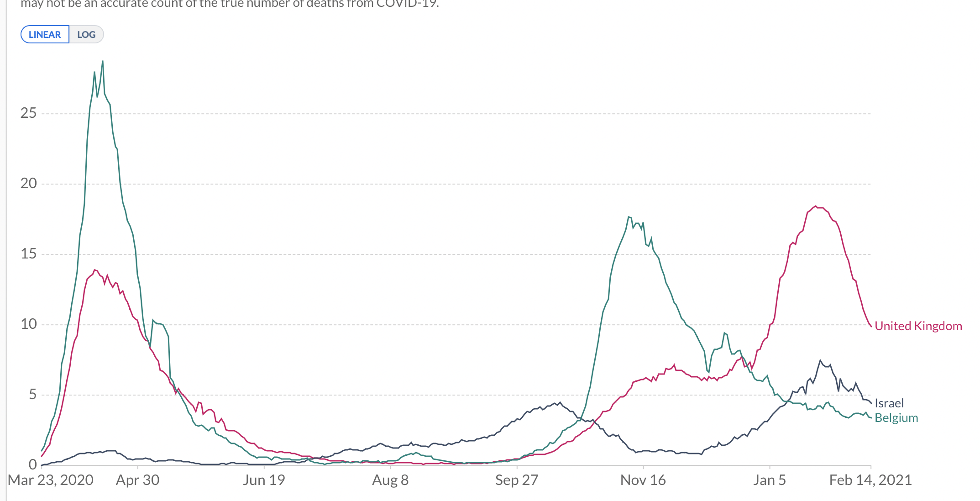Click the United Kingdom's April 2020 peak
The width and height of the screenshot is (980, 501).
[94, 270]
